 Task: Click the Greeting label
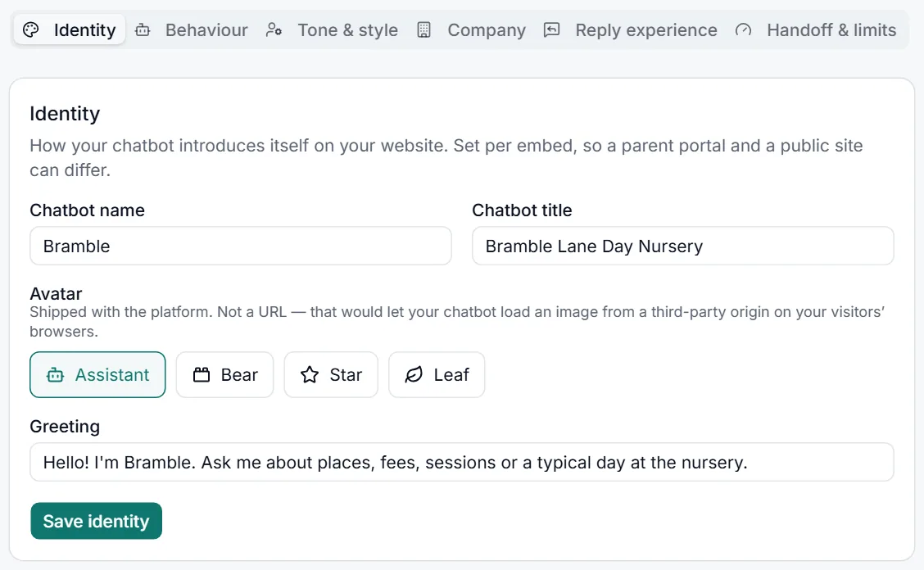click(65, 426)
